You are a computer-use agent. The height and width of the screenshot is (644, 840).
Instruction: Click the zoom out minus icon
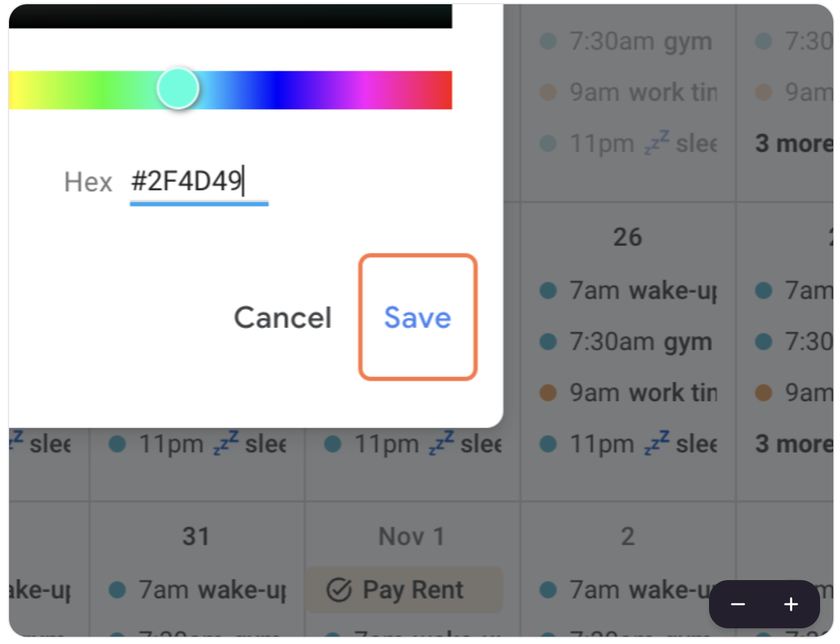(739, 604)
